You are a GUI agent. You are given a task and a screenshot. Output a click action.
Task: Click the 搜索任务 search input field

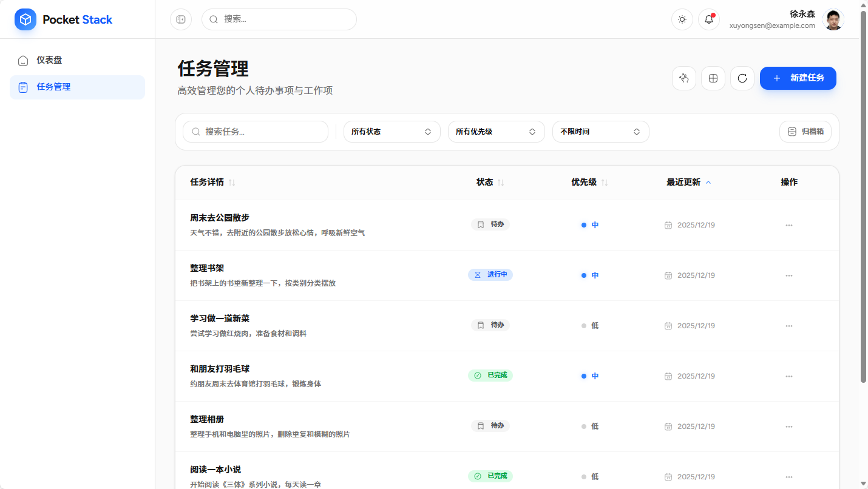pyautogui.click(x=255, y=131)
